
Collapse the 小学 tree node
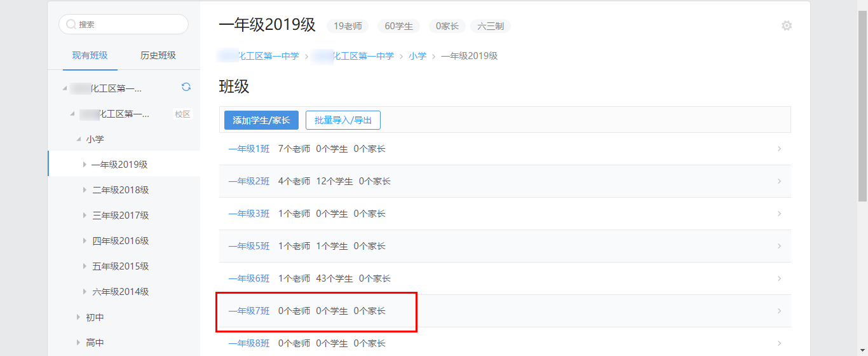78,139
